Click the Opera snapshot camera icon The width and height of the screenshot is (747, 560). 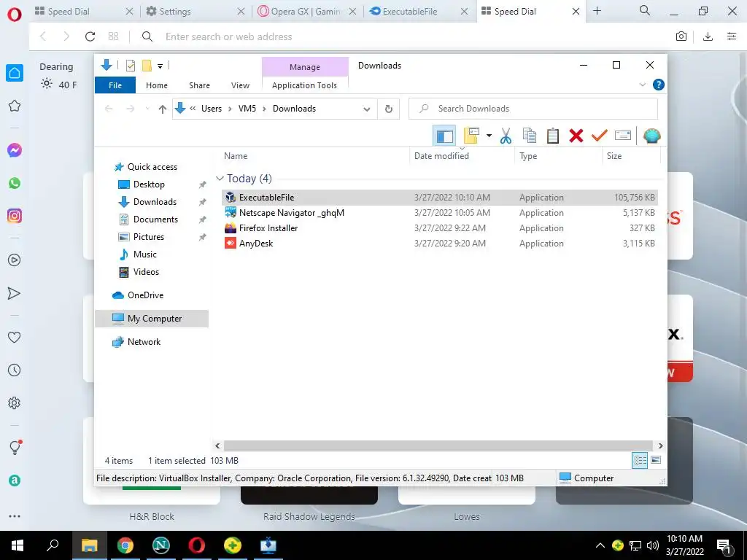coord(681,36)
